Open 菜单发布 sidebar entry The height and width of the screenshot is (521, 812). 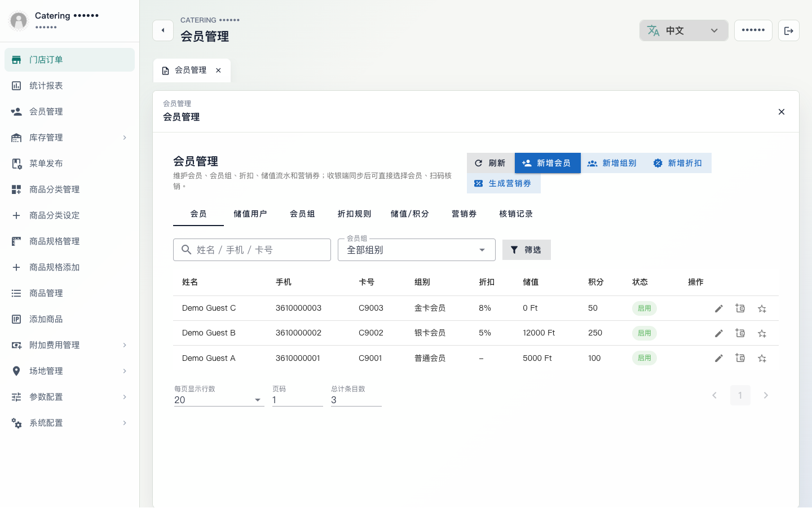pos(69,164)
